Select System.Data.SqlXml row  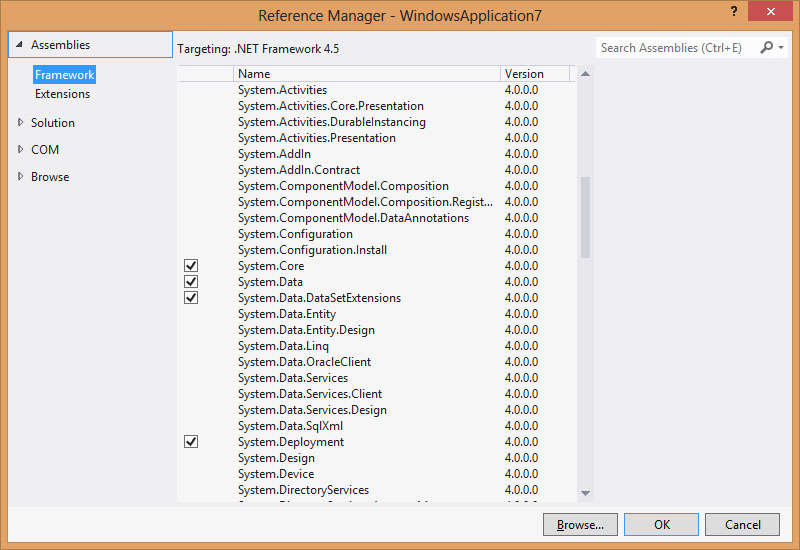pos(377,426)
